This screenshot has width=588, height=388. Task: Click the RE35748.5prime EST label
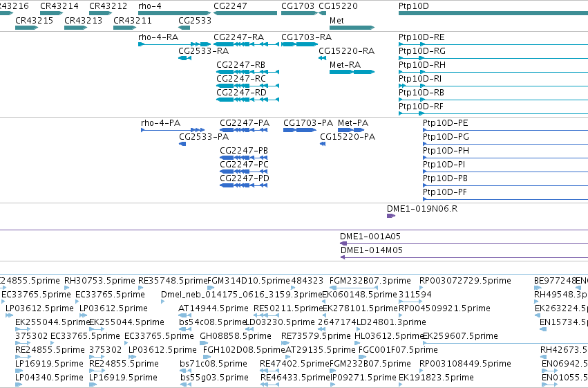click(x=173, y=281)
